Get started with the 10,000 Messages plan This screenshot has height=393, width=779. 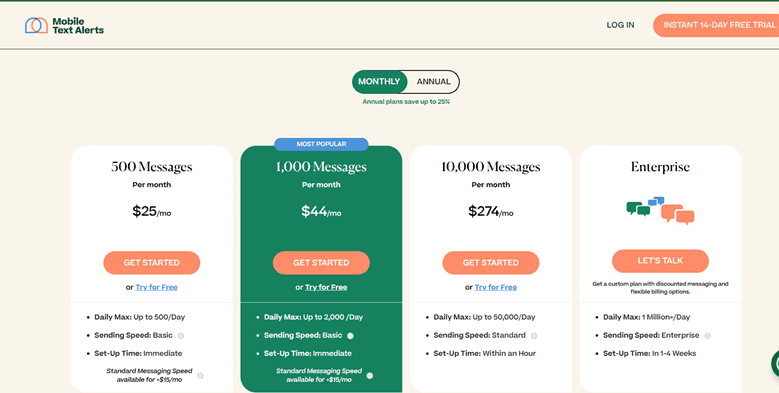(491, 263)
